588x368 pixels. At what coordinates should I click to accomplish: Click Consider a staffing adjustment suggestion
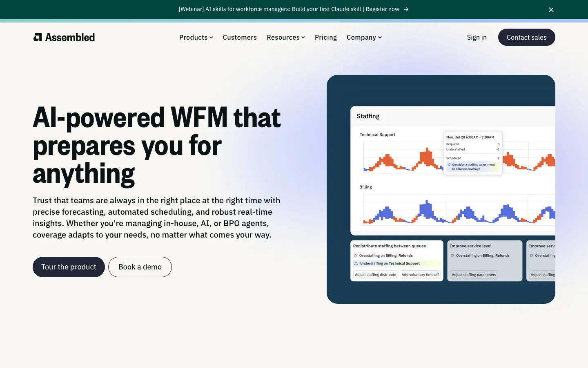pyautogui.click(x=473, y=167)
